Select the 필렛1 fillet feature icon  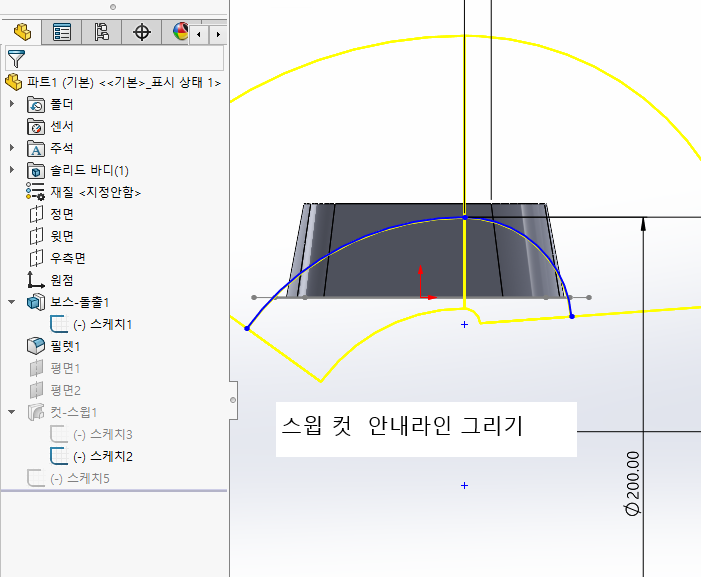pyautogui.click(x=36, y=346)
